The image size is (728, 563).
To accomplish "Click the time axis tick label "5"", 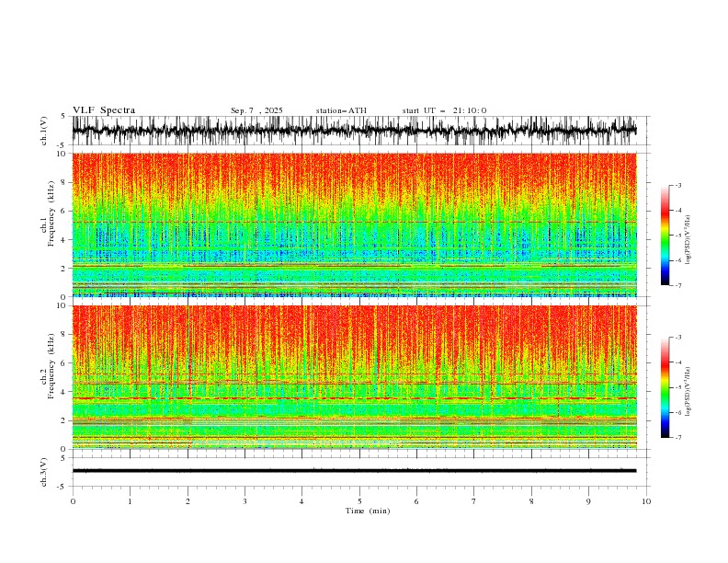I will coord(359,501).
